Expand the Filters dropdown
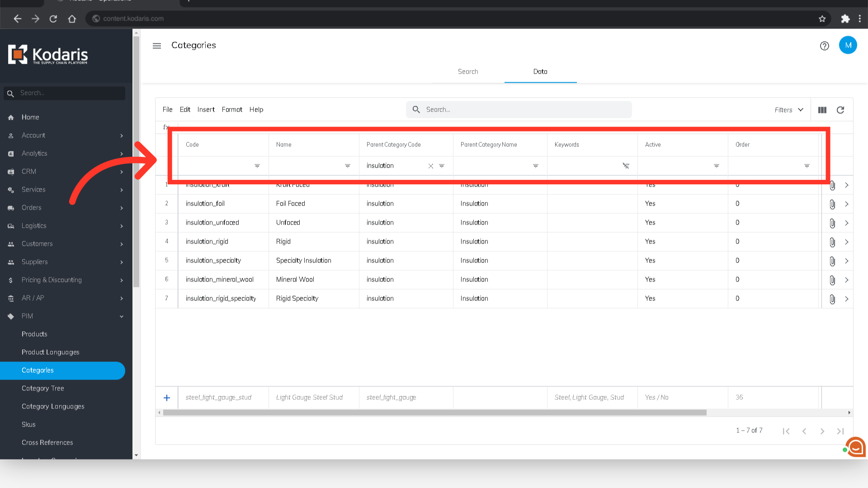This screenshot has height=488, width=868. point(788,110)
